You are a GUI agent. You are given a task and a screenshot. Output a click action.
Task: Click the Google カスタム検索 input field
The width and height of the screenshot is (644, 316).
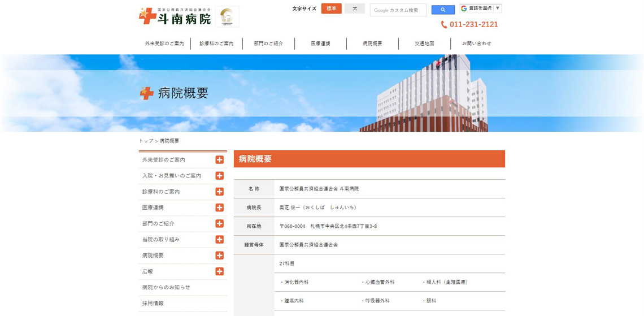398,10
